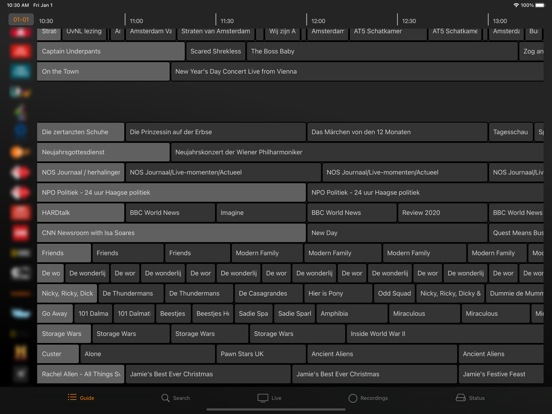Image resolution: width=552 pixels, height=414 pixels.
Task: Open The Boss Baby listing
Action: click(382, 51)
